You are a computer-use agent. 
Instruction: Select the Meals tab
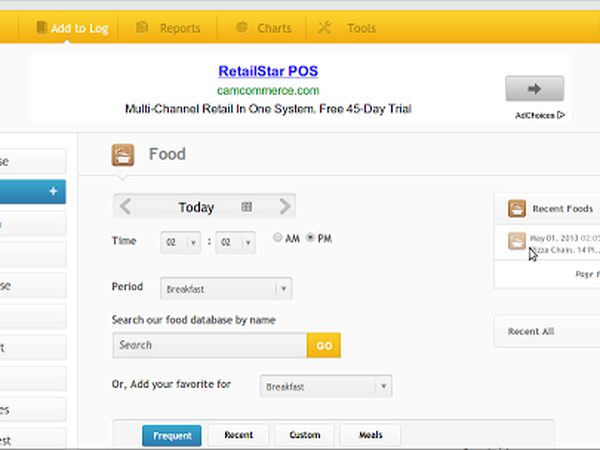click(x=370, y=435)
